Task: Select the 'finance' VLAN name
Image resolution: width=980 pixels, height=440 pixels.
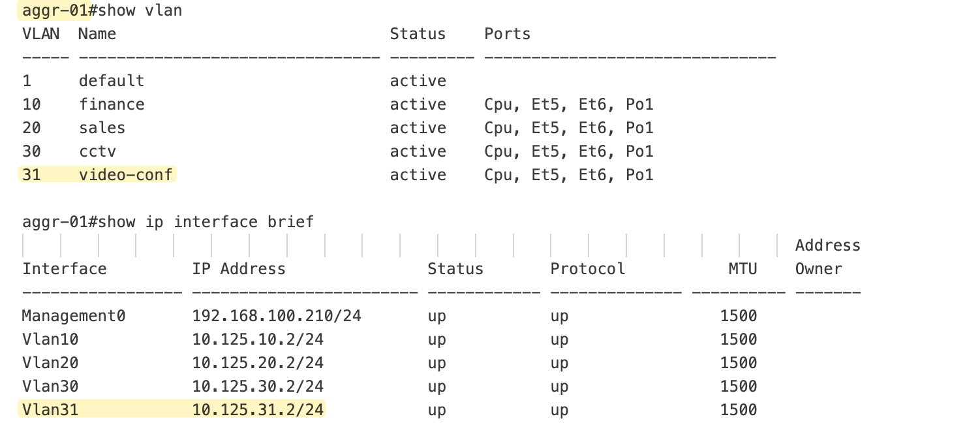Action: pyautogui.click(x=112, y=104)
